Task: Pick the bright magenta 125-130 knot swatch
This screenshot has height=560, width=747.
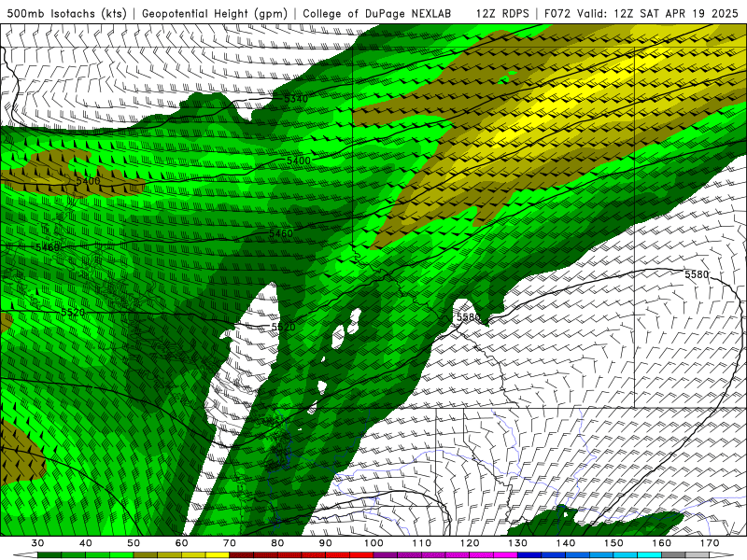Action: [x=506, y=555]
